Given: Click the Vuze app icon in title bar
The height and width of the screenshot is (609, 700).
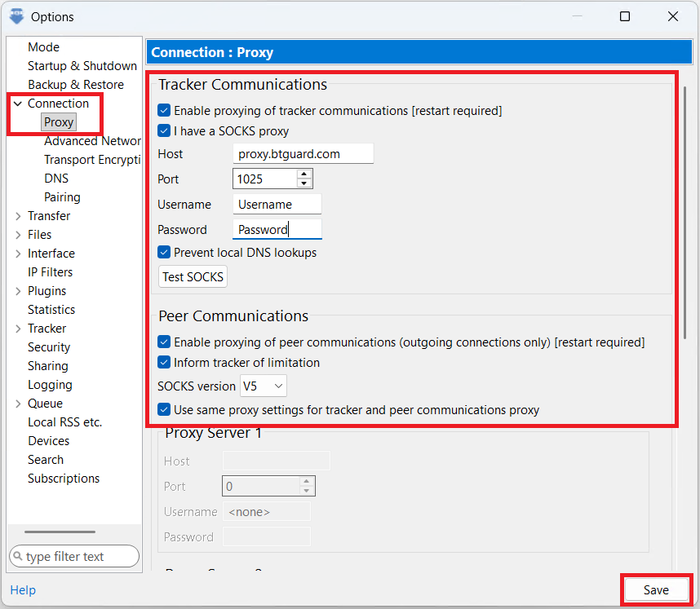Looking at the screenshot, I should click(16, 16).
